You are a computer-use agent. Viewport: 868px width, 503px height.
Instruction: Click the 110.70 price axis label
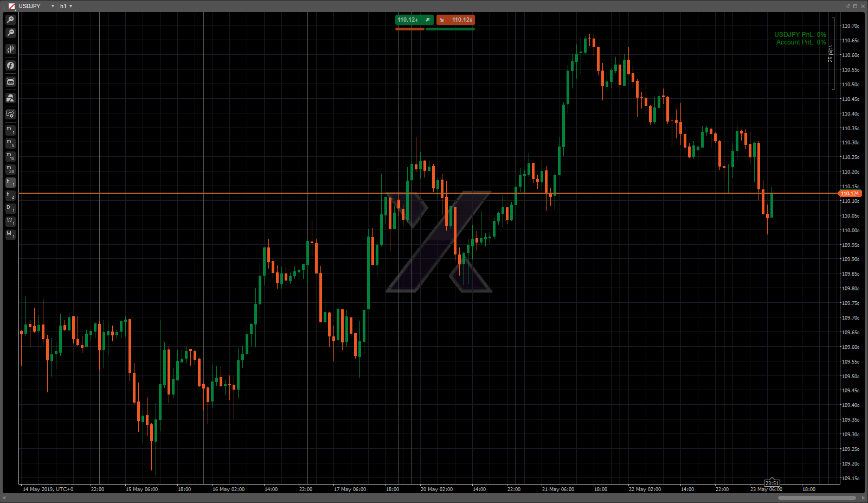[x=850, y=26]
